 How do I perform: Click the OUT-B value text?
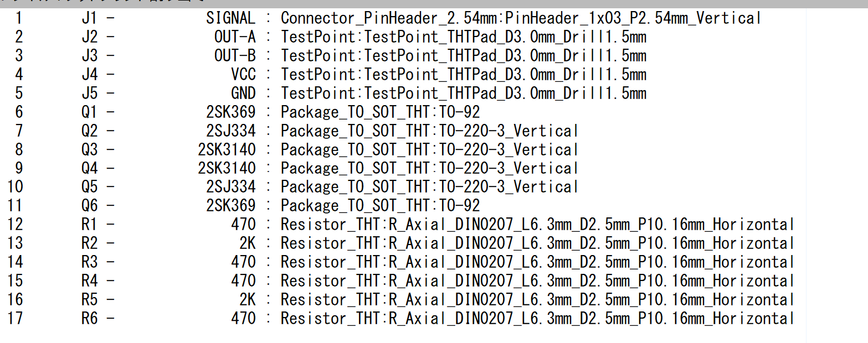tap(235, 56)
